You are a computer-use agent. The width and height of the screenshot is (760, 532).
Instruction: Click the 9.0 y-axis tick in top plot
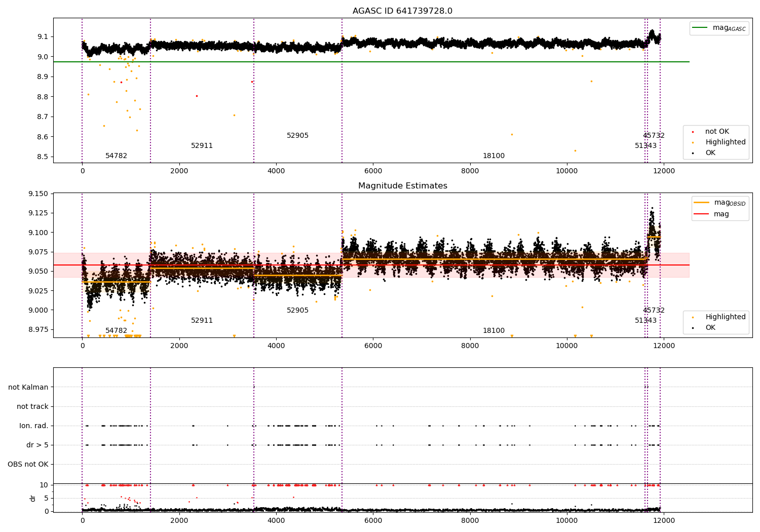click(x=43, y=57)
